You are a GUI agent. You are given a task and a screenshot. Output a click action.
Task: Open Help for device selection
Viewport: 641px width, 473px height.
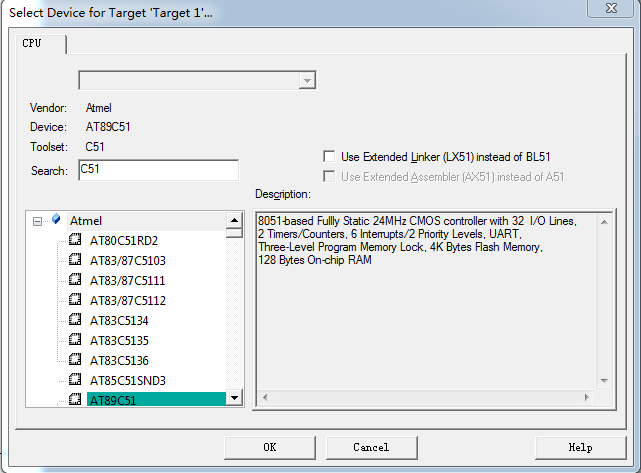click(x=580, y=447)
